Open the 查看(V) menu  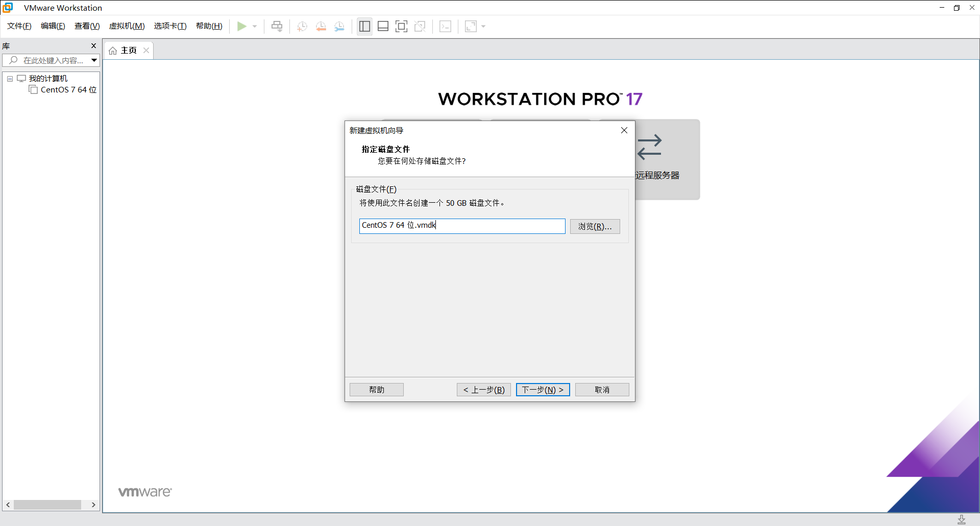coord(87,26)
